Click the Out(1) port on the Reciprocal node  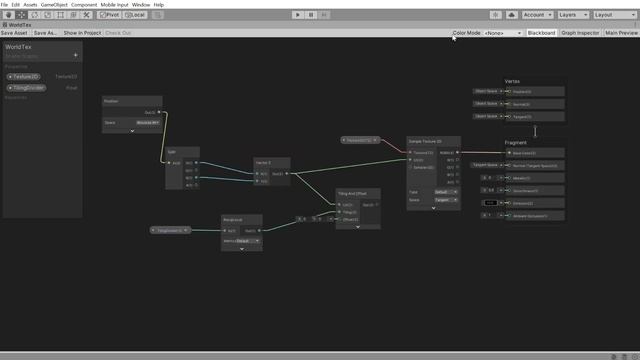(259, 231)
